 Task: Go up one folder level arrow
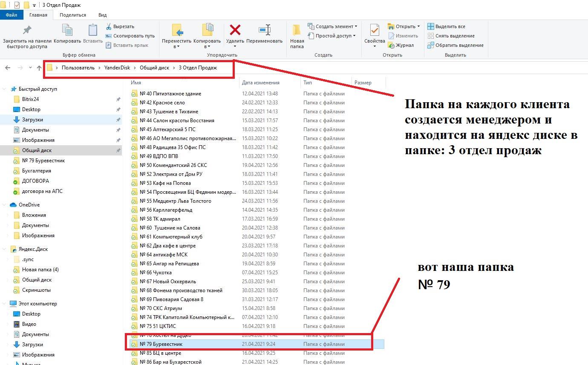pyautogui.click(x=39, y=68)
